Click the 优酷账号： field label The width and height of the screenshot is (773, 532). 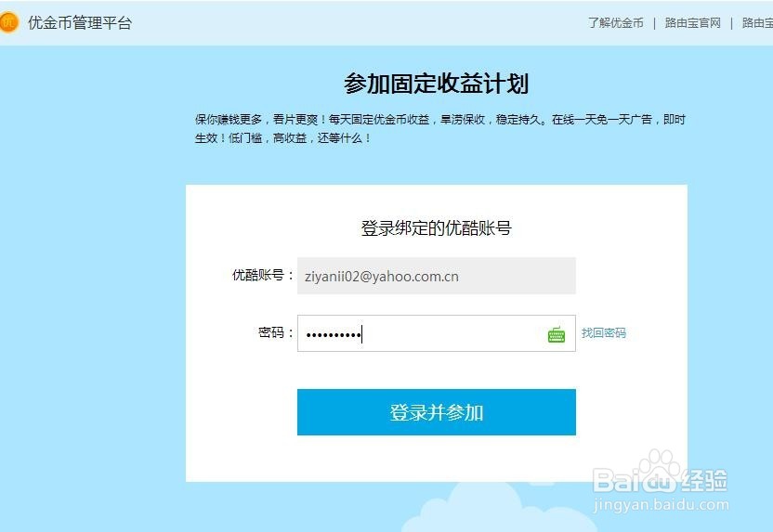click(263, 275)
